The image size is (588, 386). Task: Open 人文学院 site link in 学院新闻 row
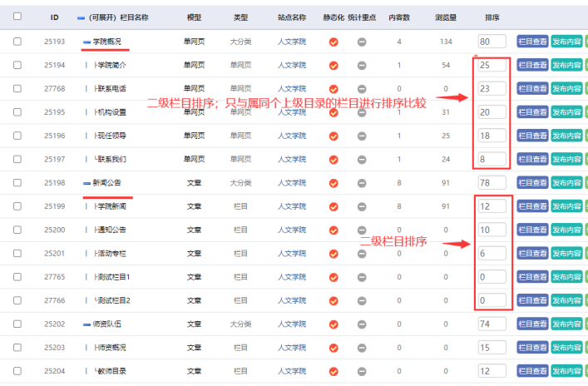291,205
